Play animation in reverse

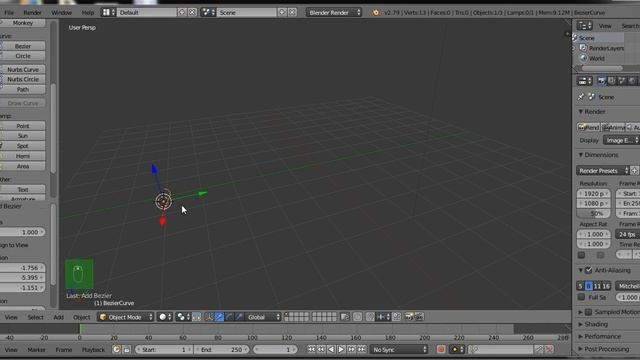click(331, 350)
